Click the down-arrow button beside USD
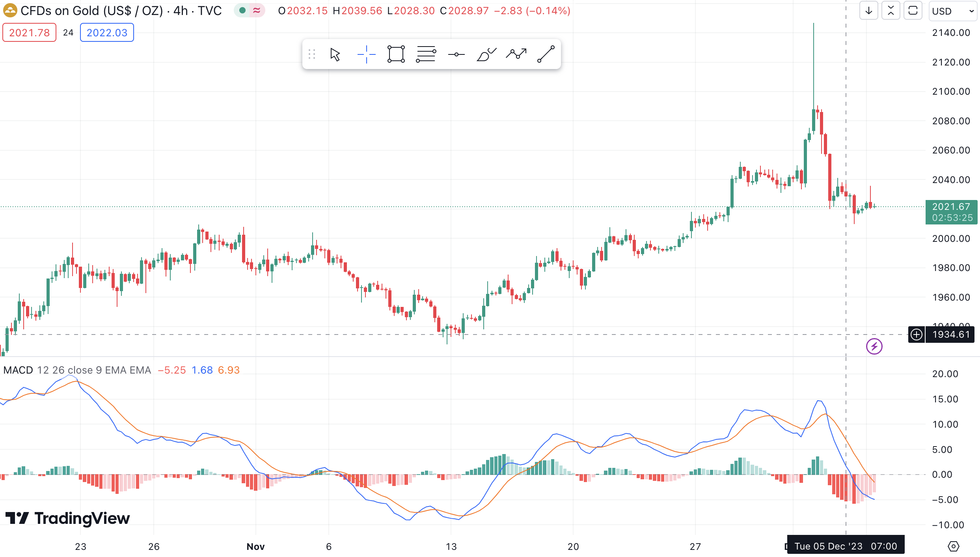This screenshot has height=557, width=980. point(868,11)
